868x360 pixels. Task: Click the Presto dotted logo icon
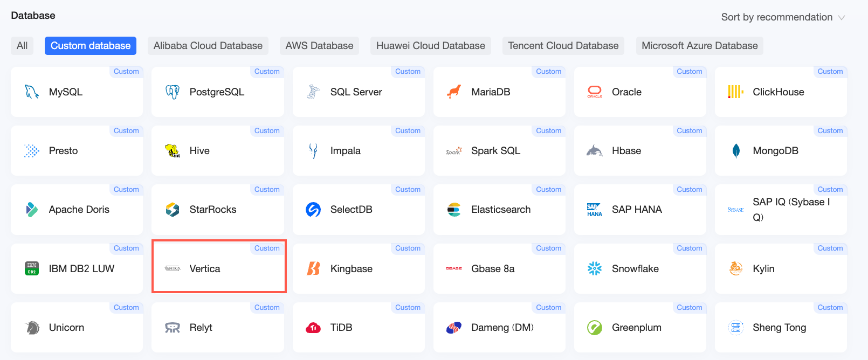(32, 151)
